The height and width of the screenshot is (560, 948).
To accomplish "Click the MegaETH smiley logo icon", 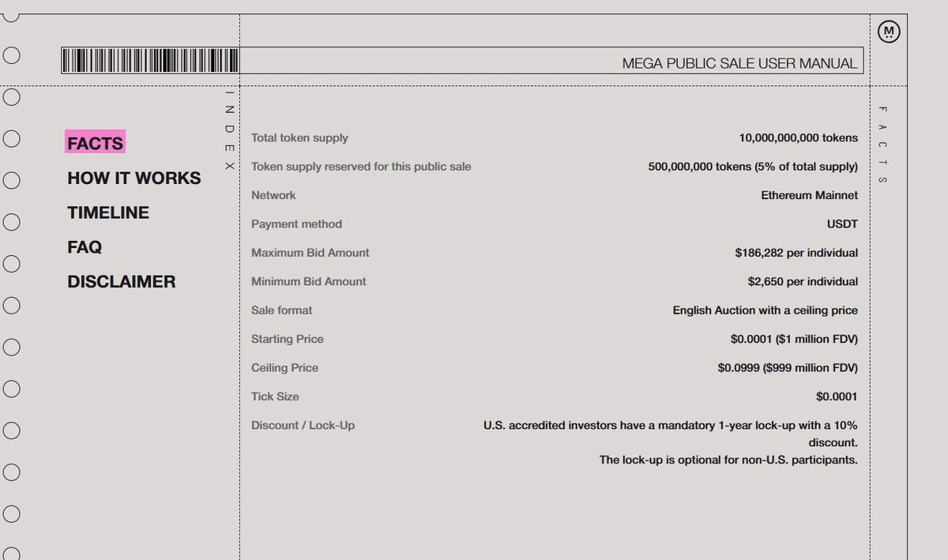I will (x=889, y=32).
